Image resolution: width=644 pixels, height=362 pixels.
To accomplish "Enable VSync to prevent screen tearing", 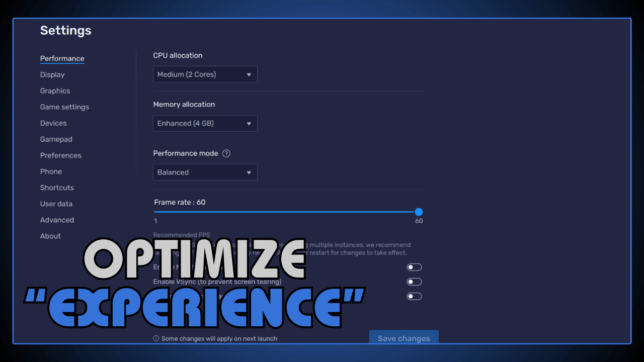I will click(414, 282).
